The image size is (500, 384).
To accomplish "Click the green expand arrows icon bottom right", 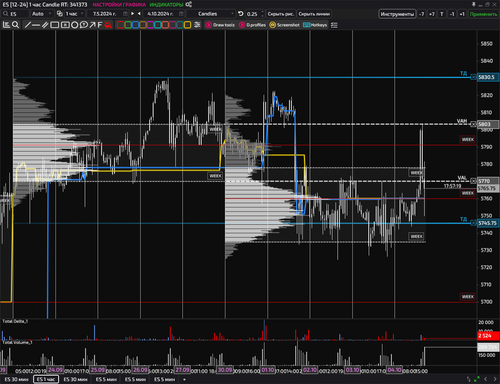I will (x=477, y=379).
